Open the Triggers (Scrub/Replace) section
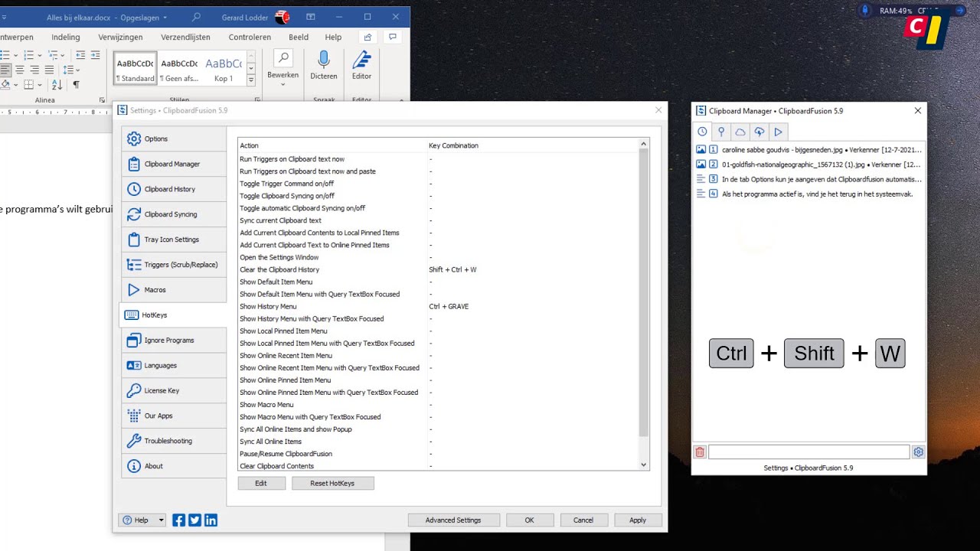 click(x=174, y=265)
